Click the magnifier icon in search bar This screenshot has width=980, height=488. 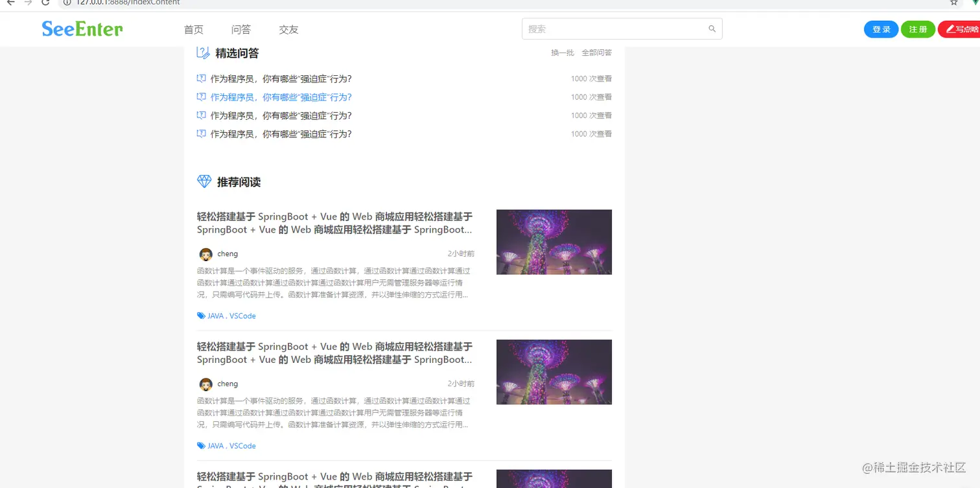tap(712, 29)
